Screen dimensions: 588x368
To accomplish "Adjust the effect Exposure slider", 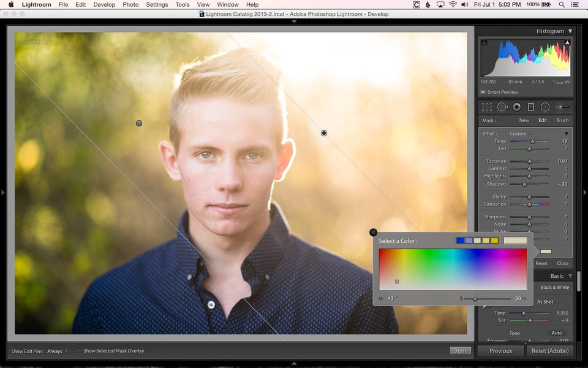I will pyautogui.click(x=529, y=161).
